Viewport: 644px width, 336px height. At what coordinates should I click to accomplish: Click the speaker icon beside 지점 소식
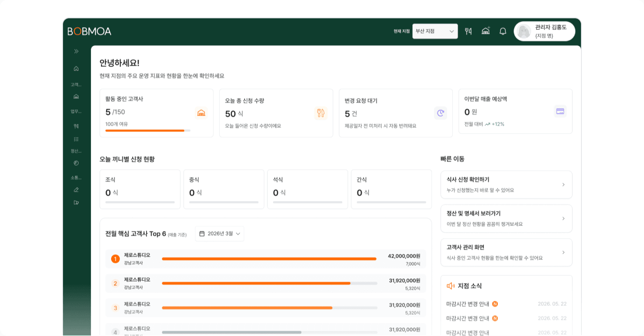click(451, 286)
